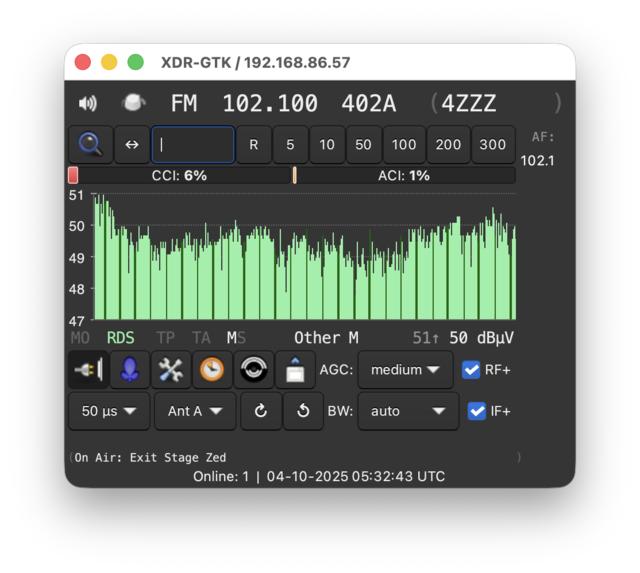Open the AGC medium dropdown
This screenshot has height=573, width=640.
(x=405, y=370)
